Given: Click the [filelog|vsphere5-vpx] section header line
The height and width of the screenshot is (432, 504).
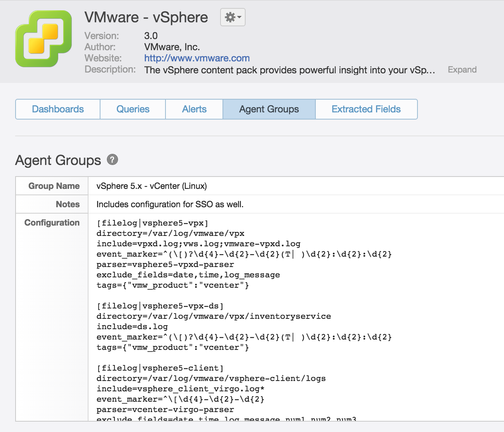Looking at the screenshot, I should click(x=152, y=223).
